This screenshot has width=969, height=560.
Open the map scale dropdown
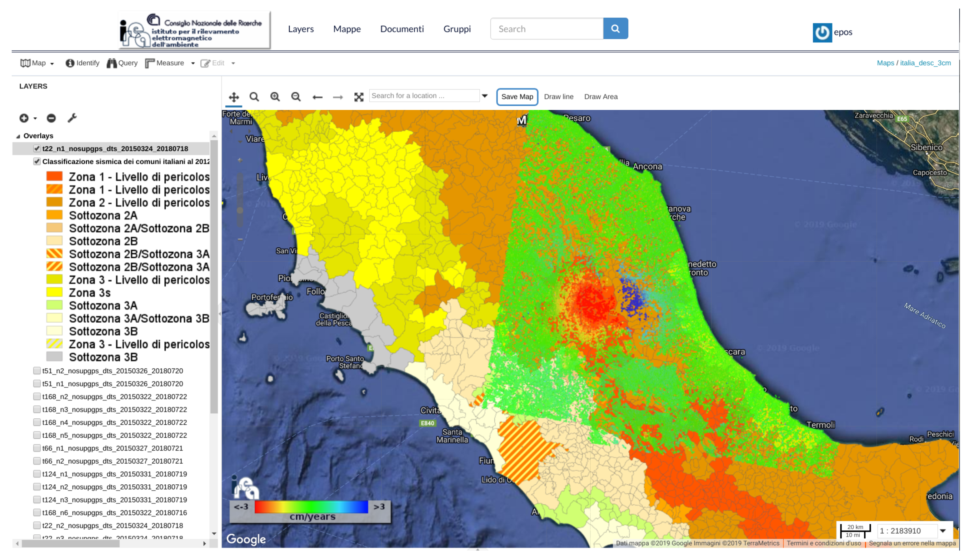(943, 531)
